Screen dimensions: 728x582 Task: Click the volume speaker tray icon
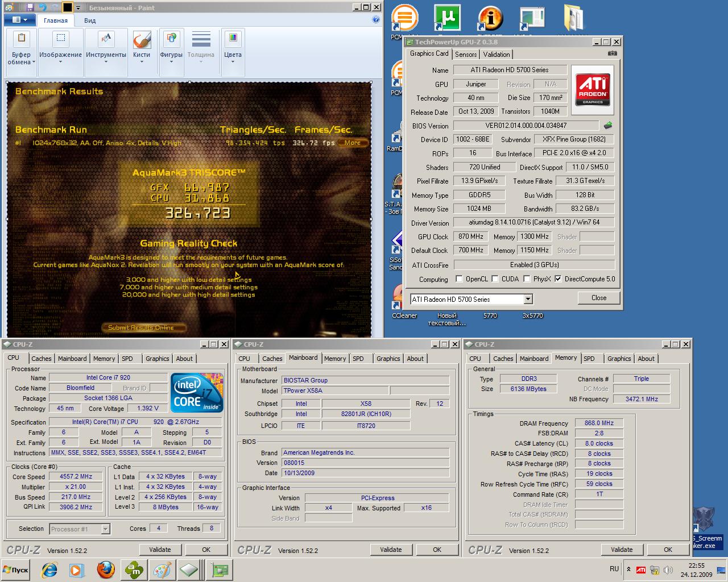point(668,569)
